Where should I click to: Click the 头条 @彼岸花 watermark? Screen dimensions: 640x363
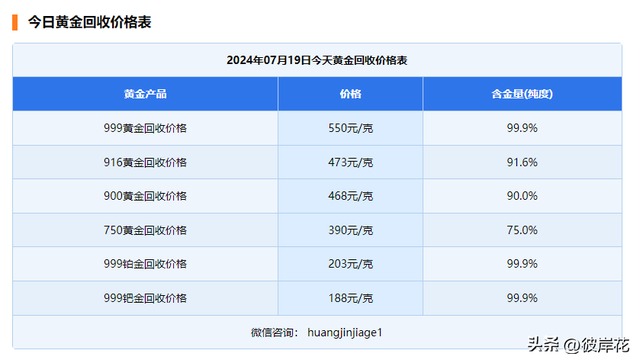click(578, 345)
